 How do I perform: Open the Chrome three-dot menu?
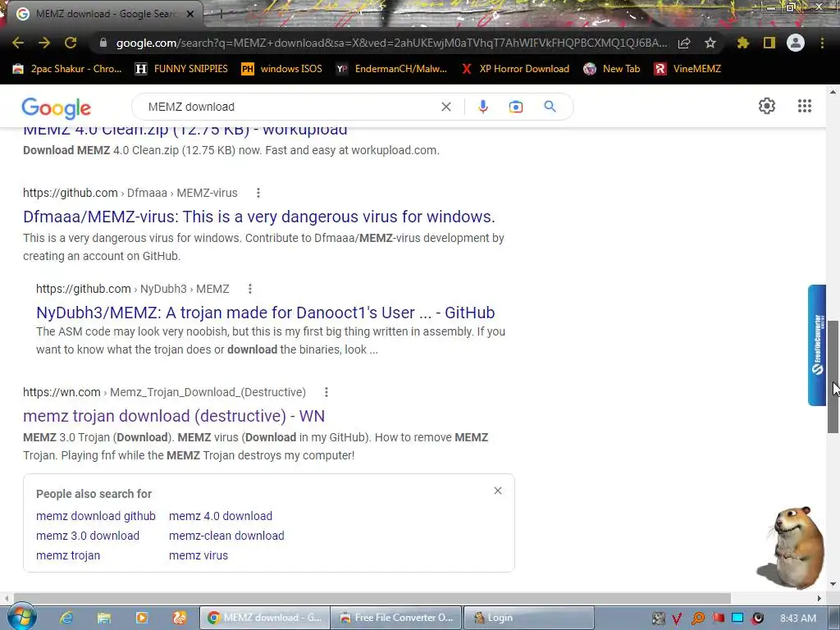(822, 43)
